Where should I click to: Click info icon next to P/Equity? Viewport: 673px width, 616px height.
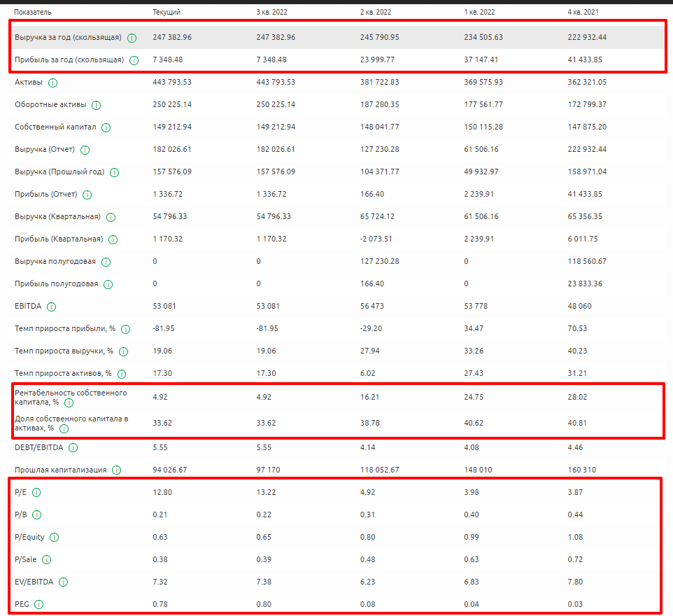54,537
